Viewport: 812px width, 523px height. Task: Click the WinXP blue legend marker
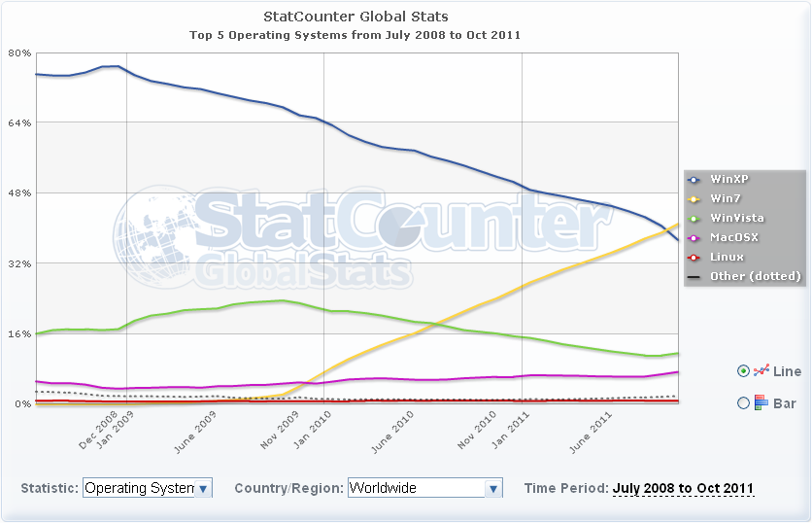coord(694,180)
